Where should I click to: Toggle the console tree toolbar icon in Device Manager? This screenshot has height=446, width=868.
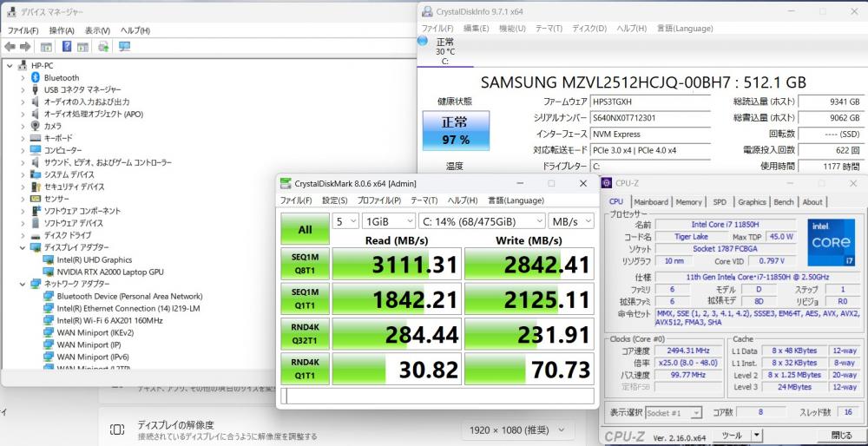click(47, 47)
